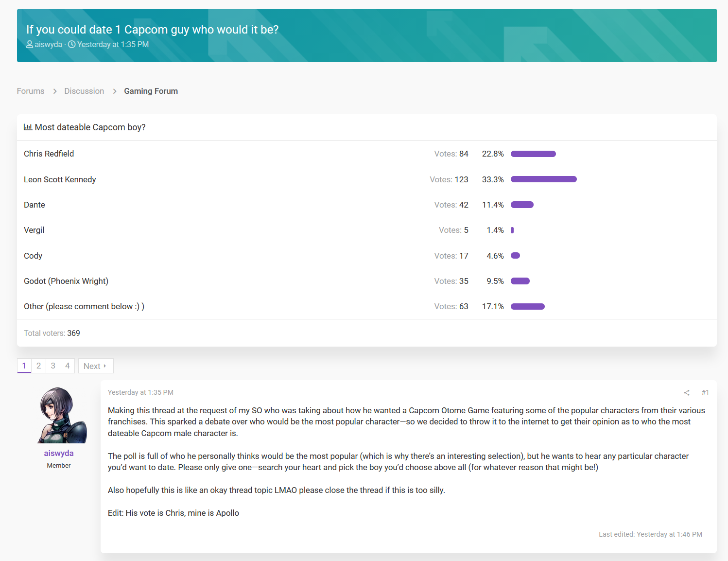The image size is (728, 561).
Task: Go to page 4 of the thread
Action: 68,366
